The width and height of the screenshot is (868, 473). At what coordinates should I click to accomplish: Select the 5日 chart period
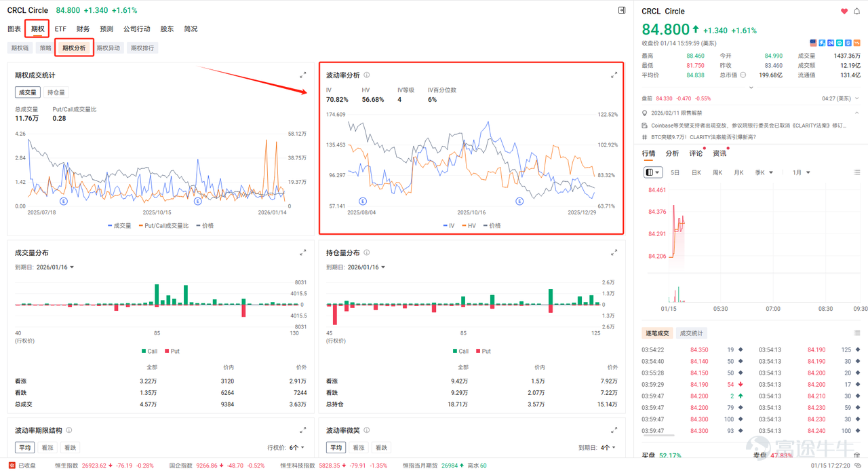(675, 172)
